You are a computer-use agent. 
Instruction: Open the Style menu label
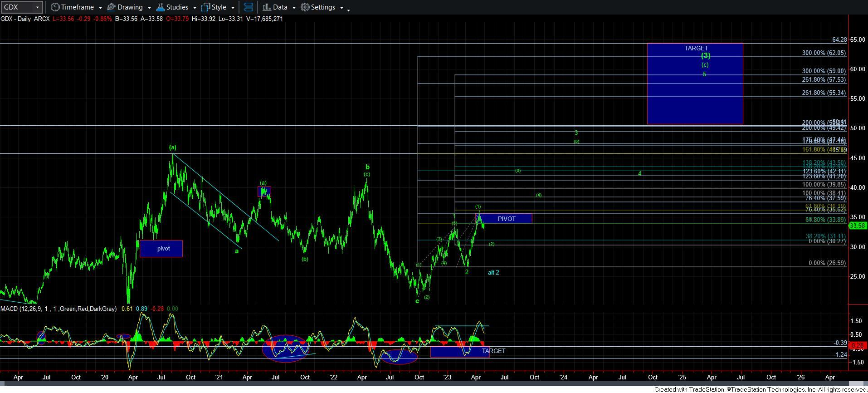219,7
